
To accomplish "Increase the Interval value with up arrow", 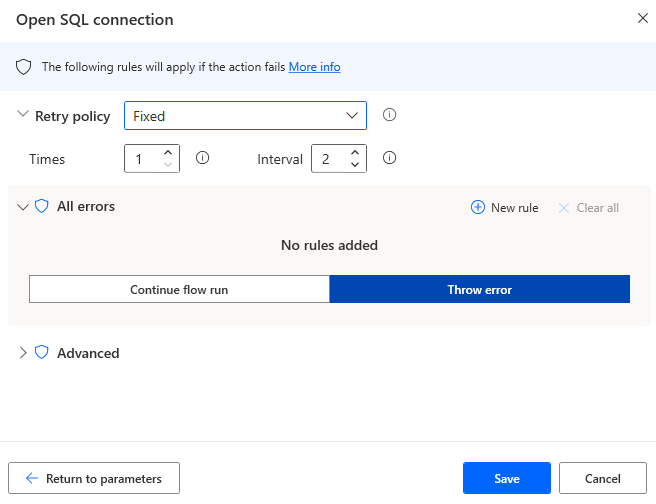I will (355, 153).
